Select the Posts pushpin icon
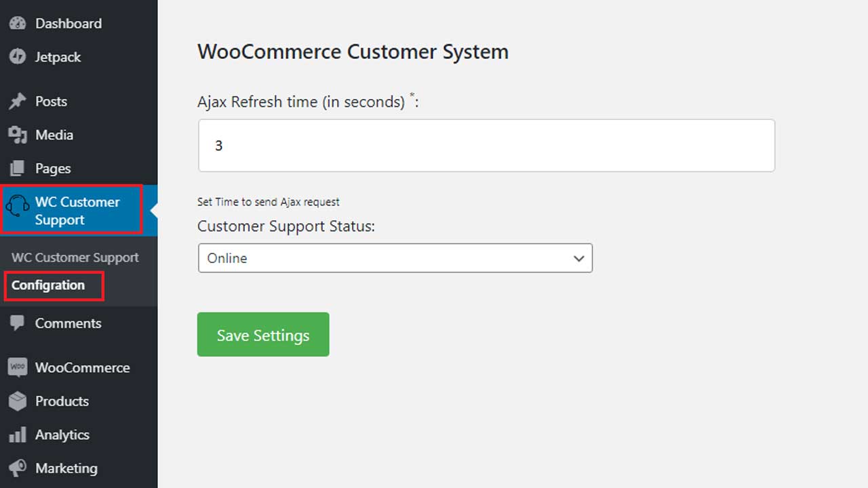The width and height of the screenshot is (868, 488). 16,101
